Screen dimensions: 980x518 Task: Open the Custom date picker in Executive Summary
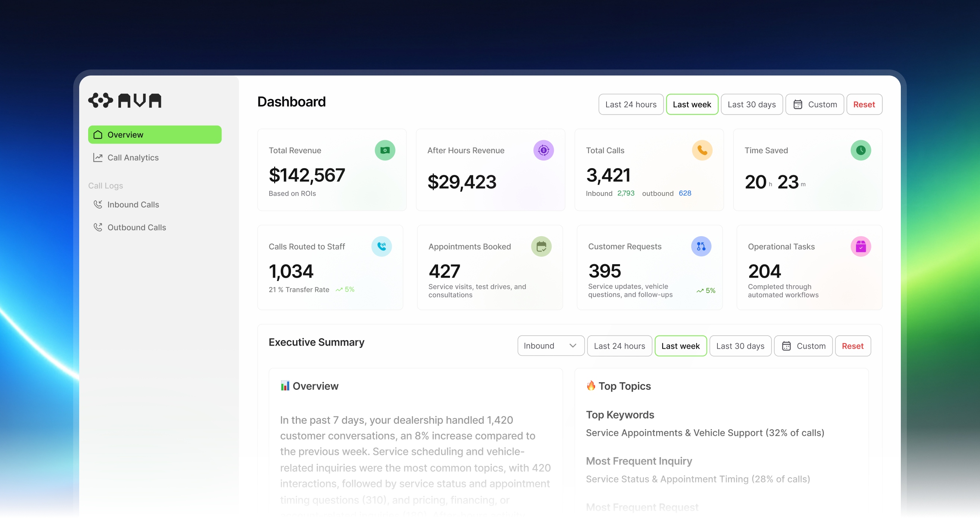803,346
